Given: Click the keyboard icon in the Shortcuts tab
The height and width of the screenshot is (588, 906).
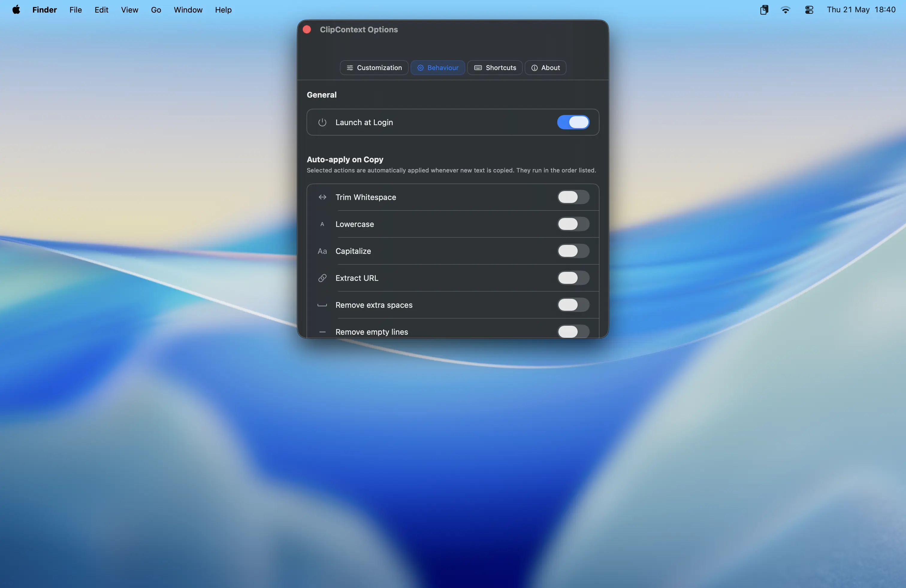Looking at the screenshot, I should pyautogui.click(x=478, y=68).
